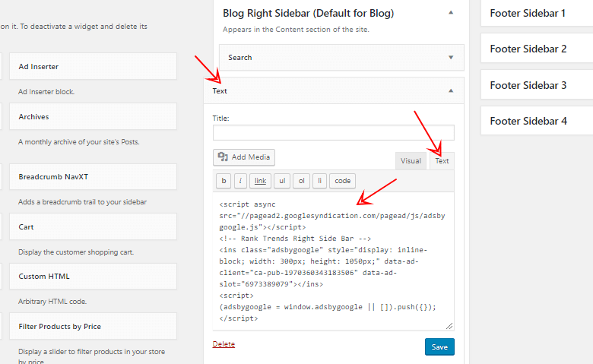
Task: Select the Cart widget
Action: (93, 226)
